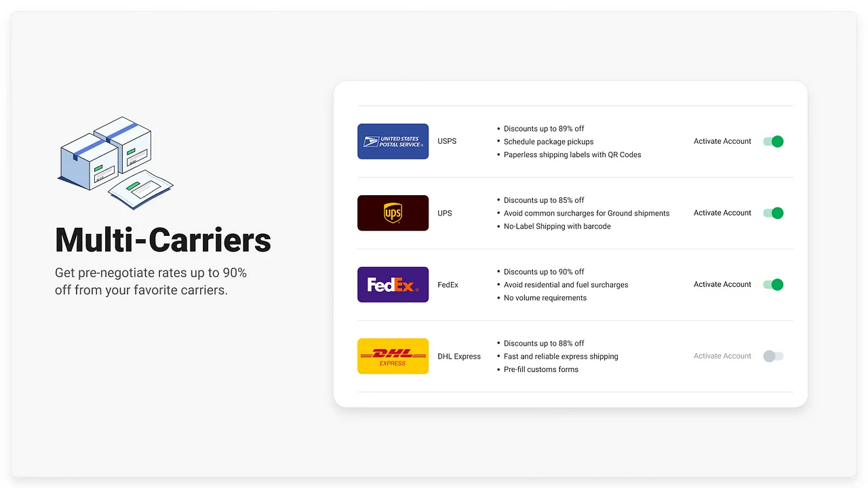This screenshot has width=868, height=488.
Task: Select the USPS carrier name
Action: coord(447,142)
